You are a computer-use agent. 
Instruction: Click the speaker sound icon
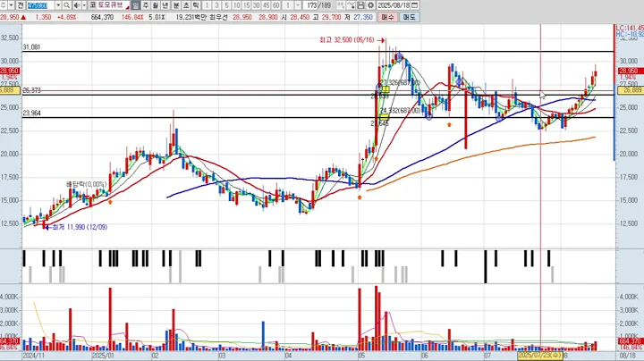tap(77, 5)
